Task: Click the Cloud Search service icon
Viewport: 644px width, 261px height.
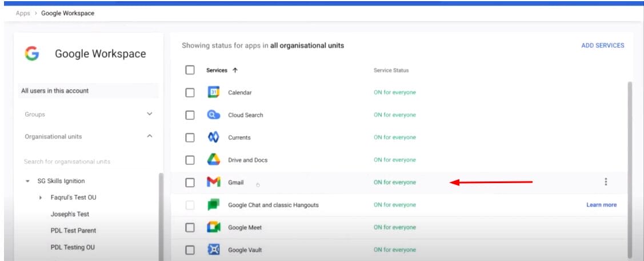Action: 213,115
